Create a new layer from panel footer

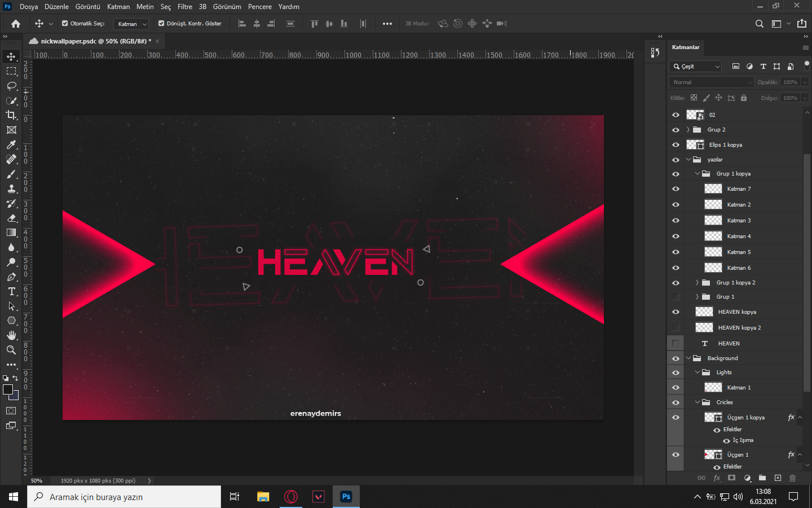click(778, 478)
